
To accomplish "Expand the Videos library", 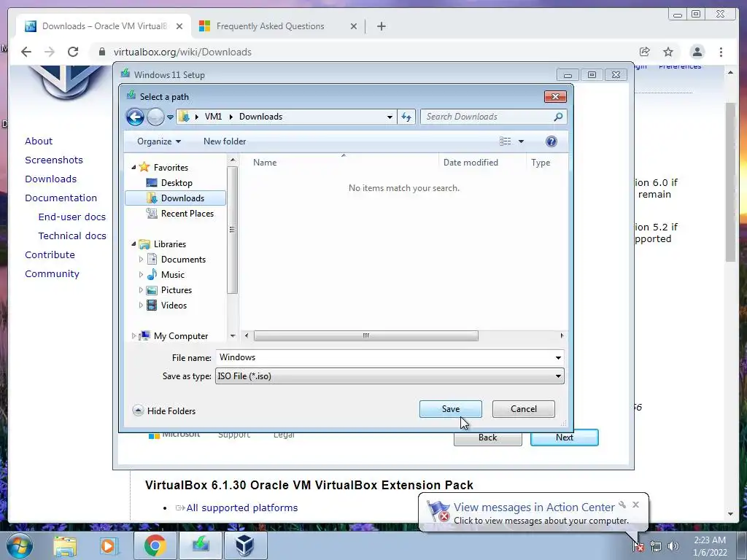I will [141, 306].
